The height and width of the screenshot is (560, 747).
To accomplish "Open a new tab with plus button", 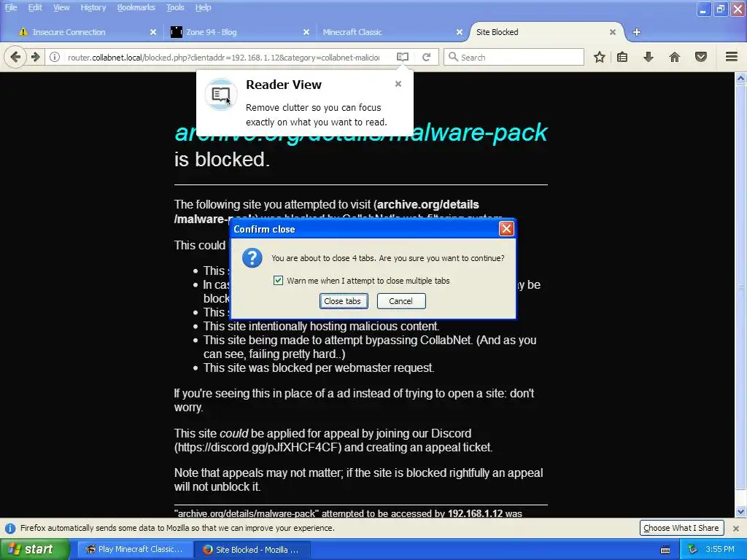I will click(637, 32).
